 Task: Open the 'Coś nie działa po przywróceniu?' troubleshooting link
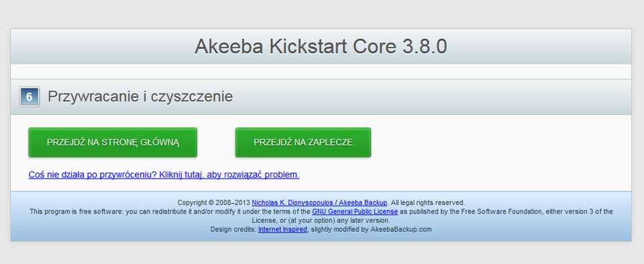(164, 175)
